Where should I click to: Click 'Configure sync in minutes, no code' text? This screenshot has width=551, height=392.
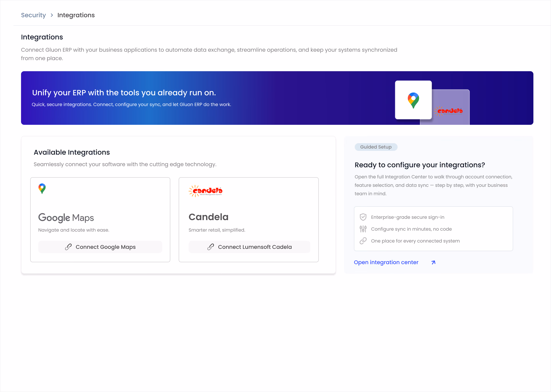click(411, 229)
